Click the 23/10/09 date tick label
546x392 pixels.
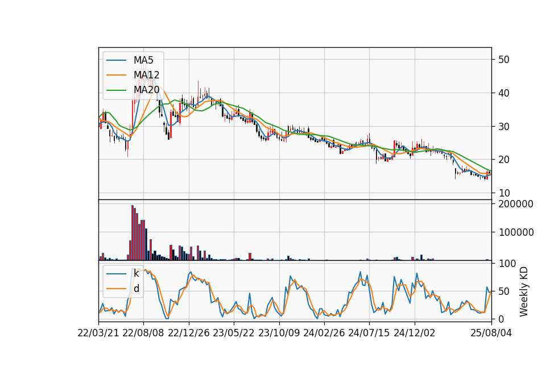pyautogui.click(x=279, y=333)
